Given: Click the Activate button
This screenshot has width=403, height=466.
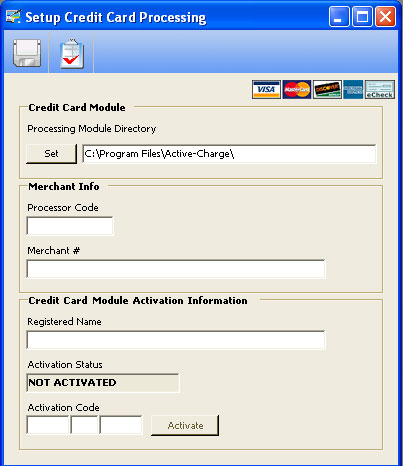Looking at the screenshot, I should 185,425.
